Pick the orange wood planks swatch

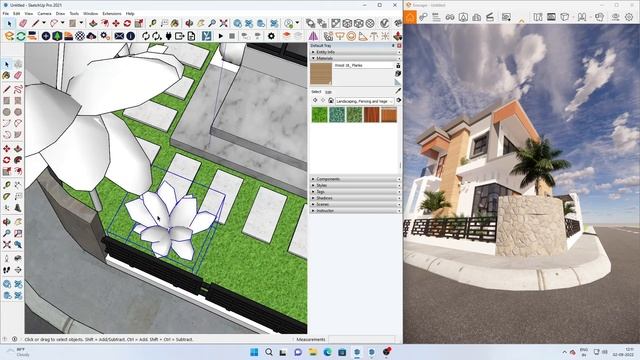pyautogui.click(x=389, y=115)
